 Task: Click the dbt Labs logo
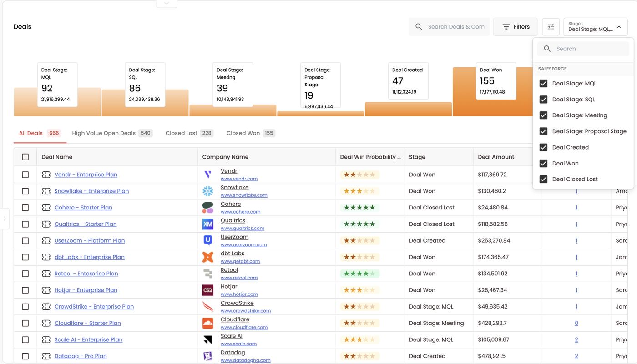pos(208,257)
